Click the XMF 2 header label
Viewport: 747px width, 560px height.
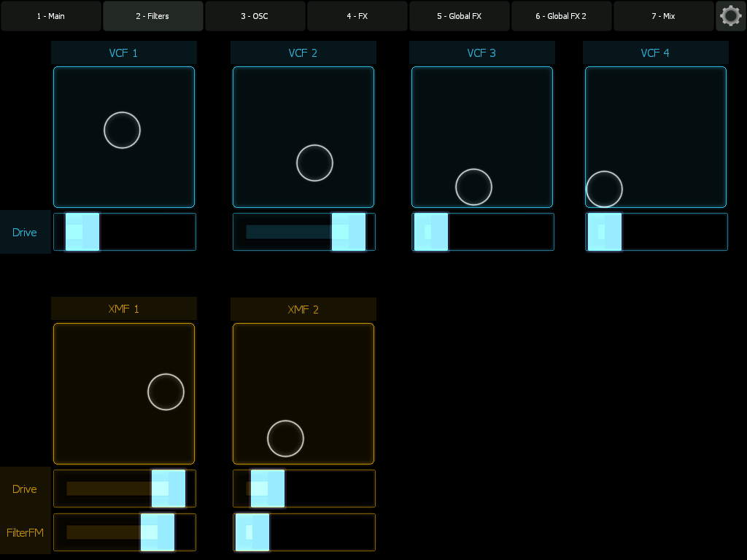click(303, 309)
